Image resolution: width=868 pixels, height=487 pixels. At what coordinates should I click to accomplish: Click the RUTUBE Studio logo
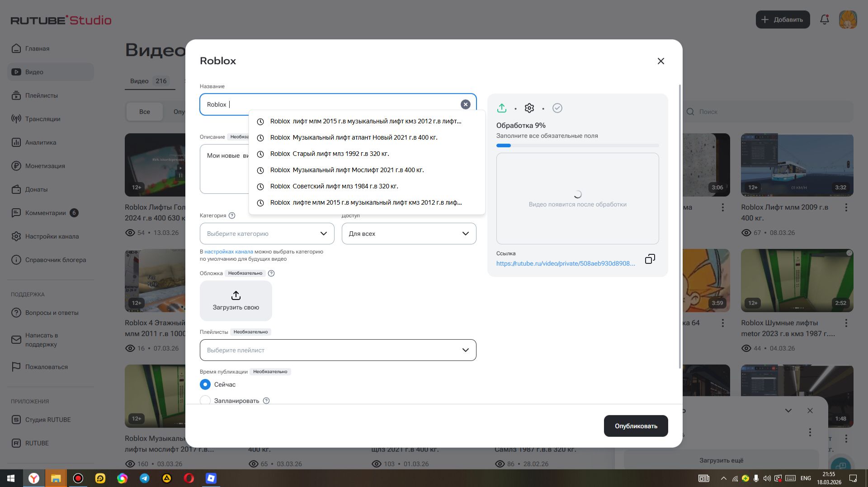(61, 20)
